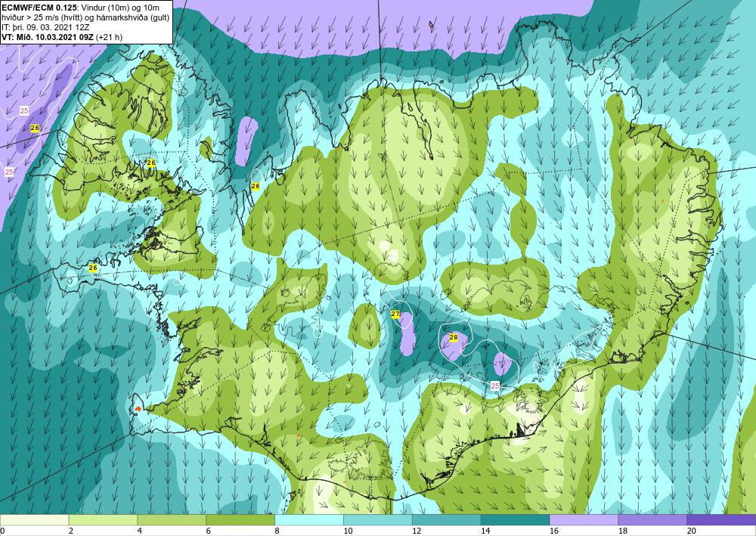756x536 pixels.
Task: Select the 16–18 m/s light purple legend swatch
Action: pyautogui.click(x=584, y=519)
